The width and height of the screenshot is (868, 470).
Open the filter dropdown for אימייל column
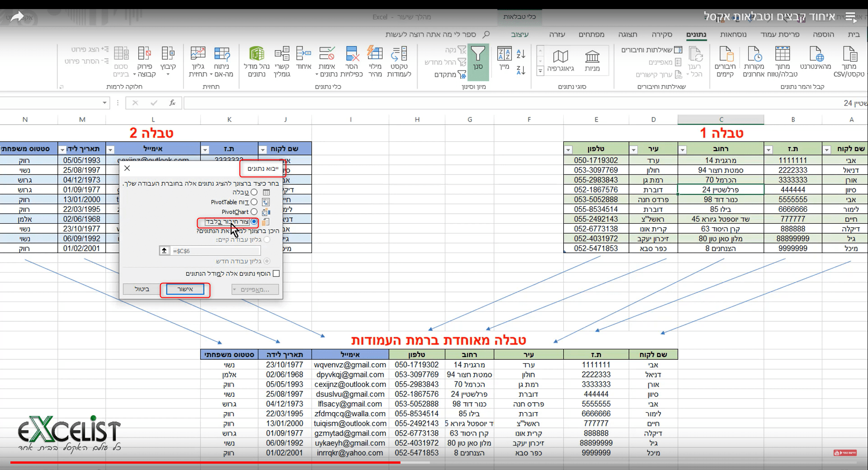110,150
